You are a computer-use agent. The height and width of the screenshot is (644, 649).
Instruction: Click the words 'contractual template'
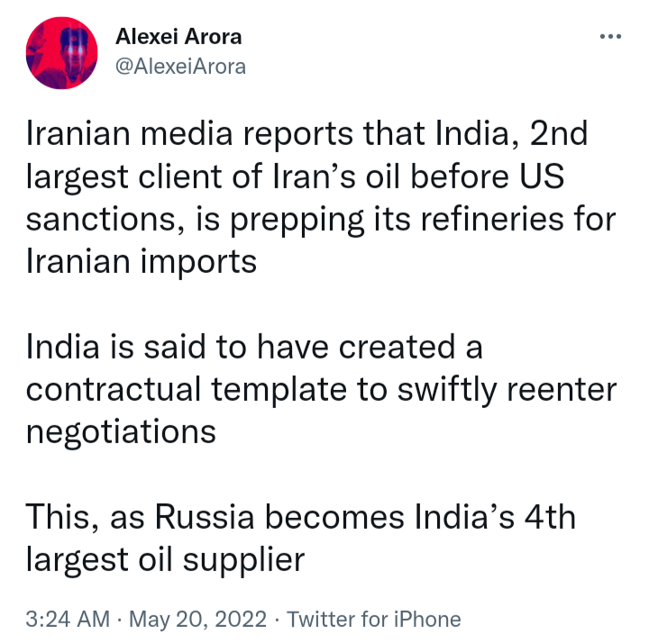[187, 389]
